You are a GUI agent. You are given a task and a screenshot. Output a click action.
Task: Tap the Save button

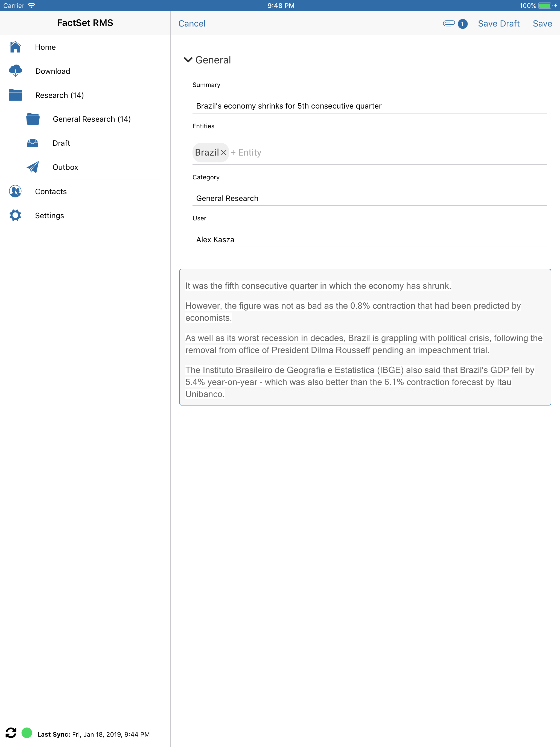(x=542, y=23)
